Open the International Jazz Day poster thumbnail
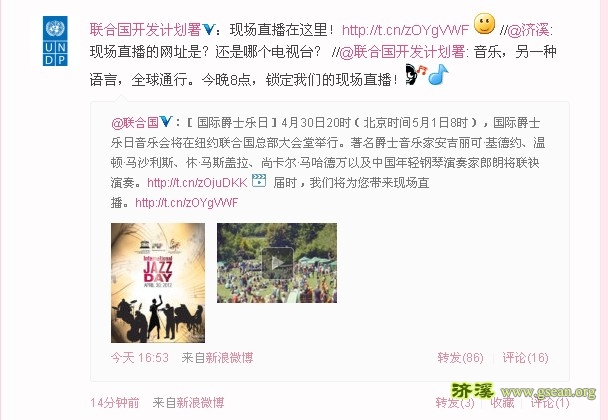The width and height of the screenshot is (608, 420). 158,283
